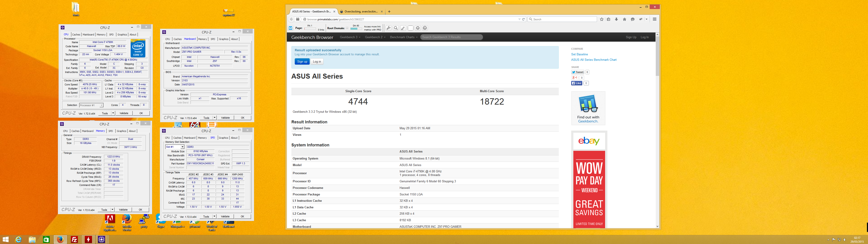Click the Log in button below upload notice
The image size is (868, 244).
[317, 61]
